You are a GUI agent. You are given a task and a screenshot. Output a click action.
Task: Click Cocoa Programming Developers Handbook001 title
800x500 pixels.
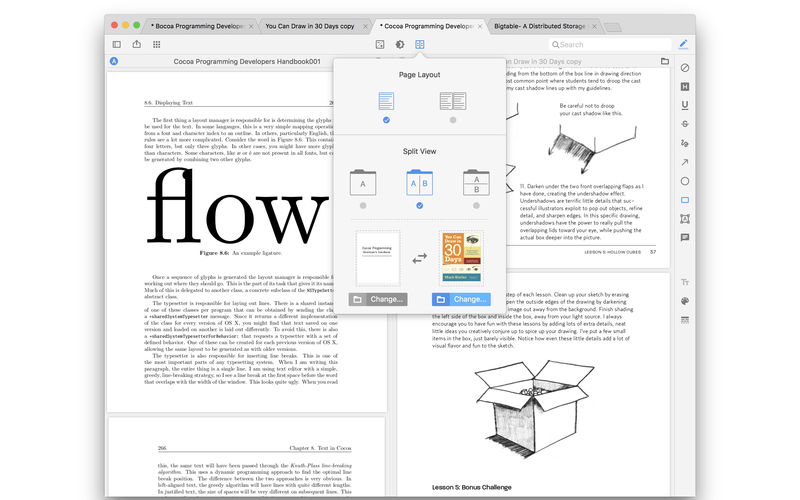[x=247, y=61]
